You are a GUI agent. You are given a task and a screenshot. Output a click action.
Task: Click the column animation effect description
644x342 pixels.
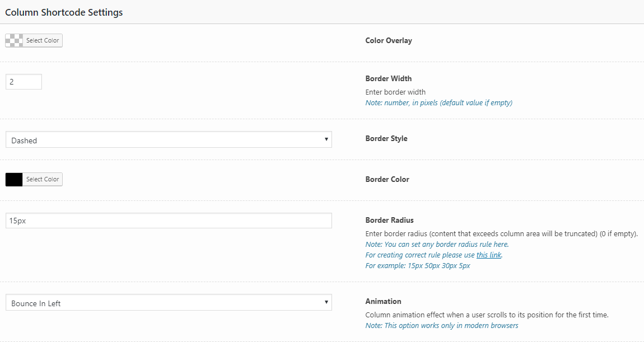(x=487, y=315)
